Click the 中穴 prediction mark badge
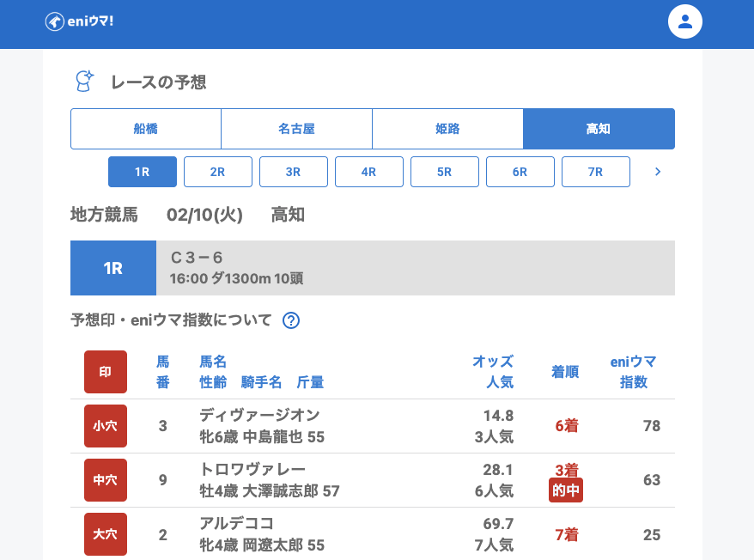The width and height of the screenshot is (754, 560). click(x=106, y=480)
